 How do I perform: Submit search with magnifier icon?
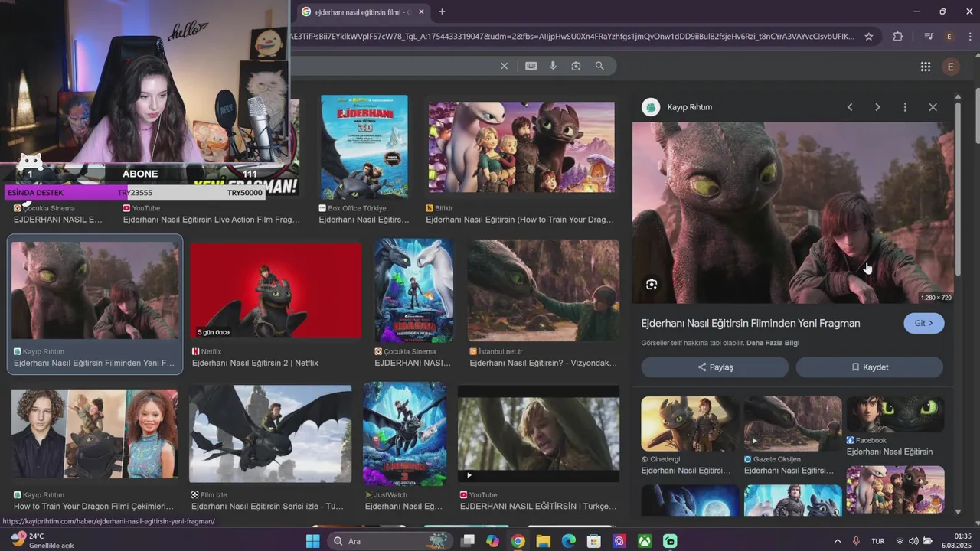pyautogui.click(x=599, y=66)
